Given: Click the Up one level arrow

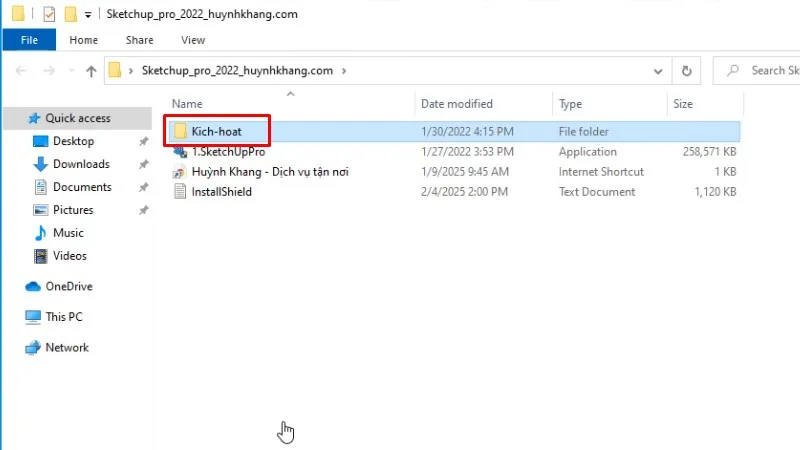Looking at the screenshot, I should pos(92,71).
